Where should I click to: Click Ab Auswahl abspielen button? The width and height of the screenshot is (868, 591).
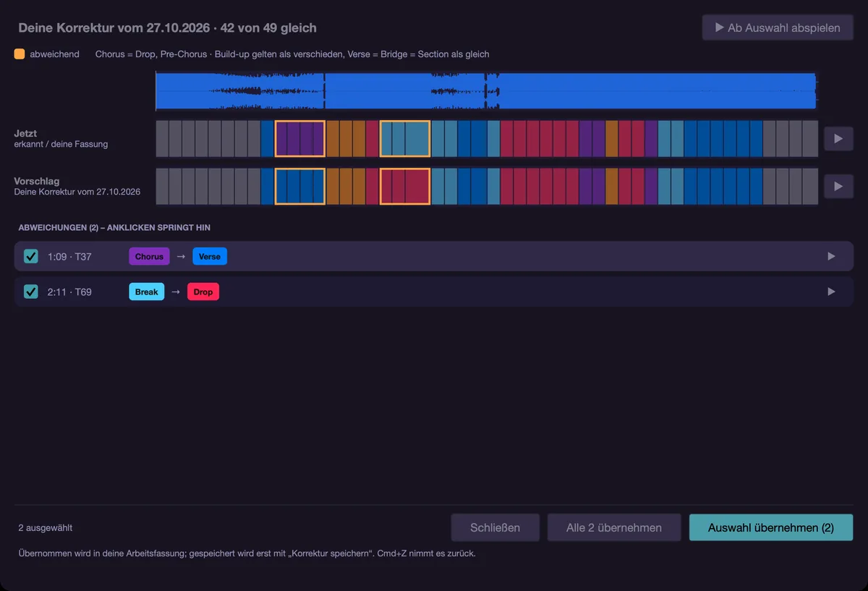tap(778, 27)
